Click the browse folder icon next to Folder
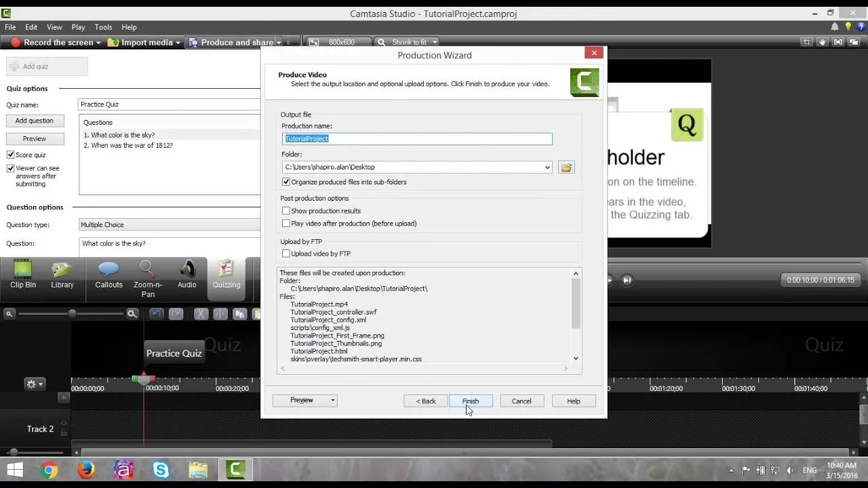Screen dimensions: 868x488 (566, 167)
